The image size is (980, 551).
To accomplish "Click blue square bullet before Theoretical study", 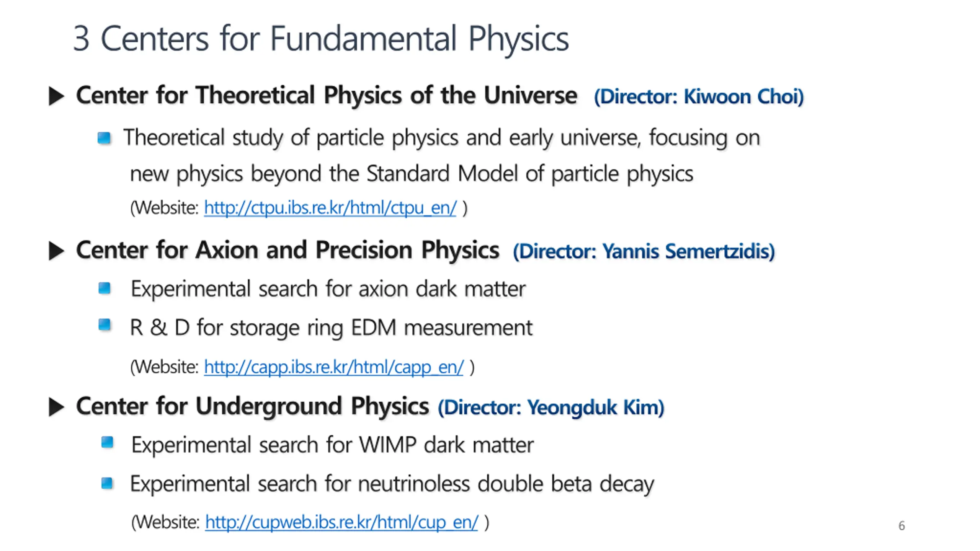I will [104, 138].
